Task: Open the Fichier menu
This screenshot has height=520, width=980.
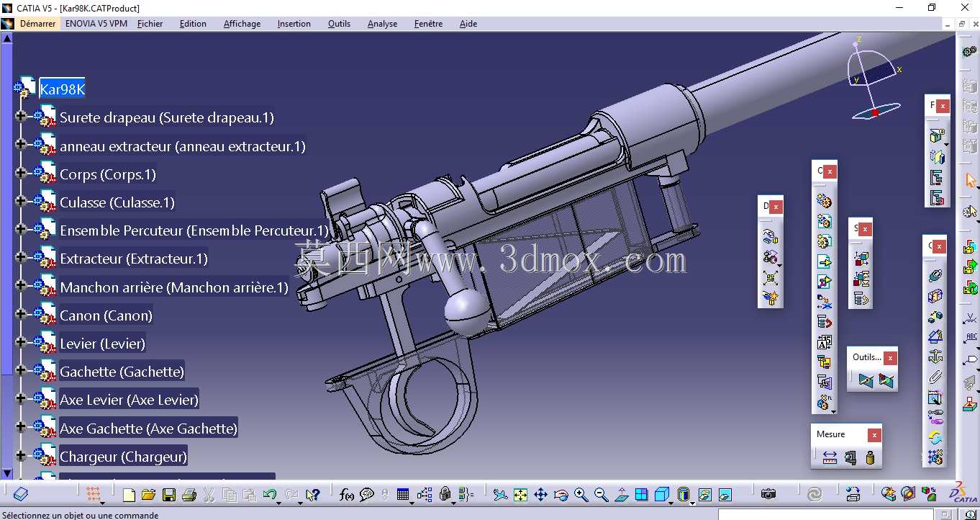Action: point(150,24)
